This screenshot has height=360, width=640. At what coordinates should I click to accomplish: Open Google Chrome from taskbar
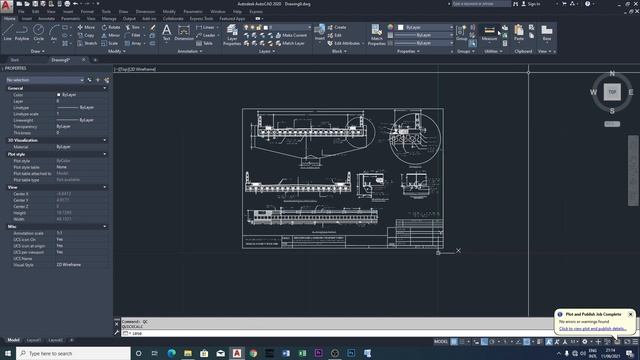pos(253,353)
